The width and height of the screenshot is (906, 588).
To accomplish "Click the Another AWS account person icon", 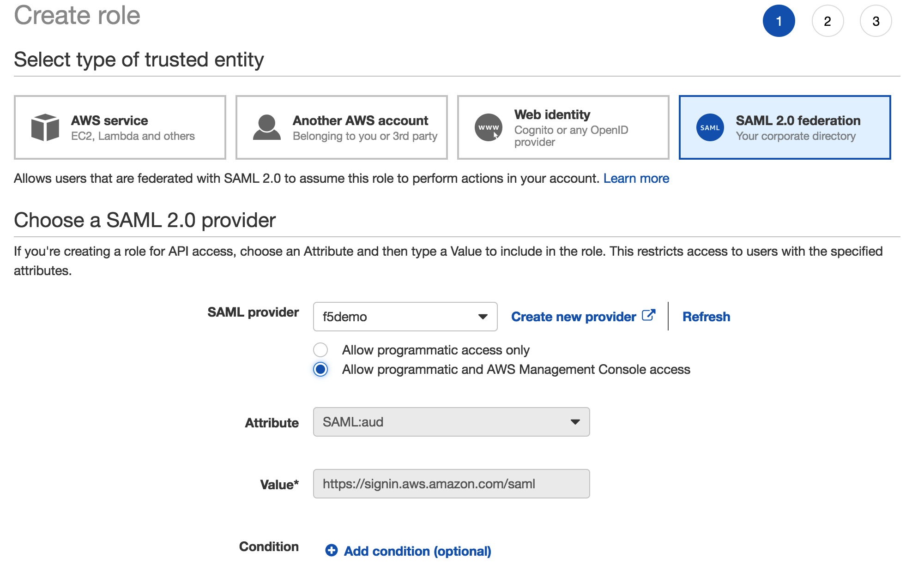I will [266, 127].
